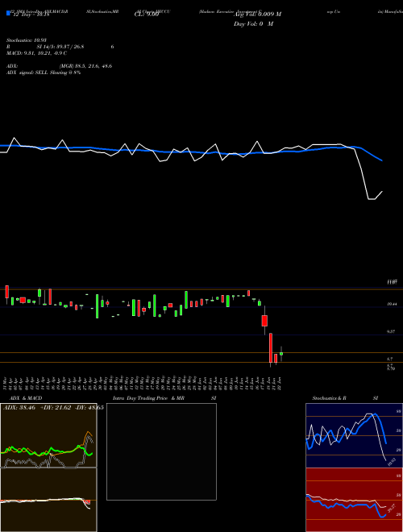Click the last green candlestick on the chart
Image resolution: width=403 pixels, height=532 pixels.
[x=281, y=354]
